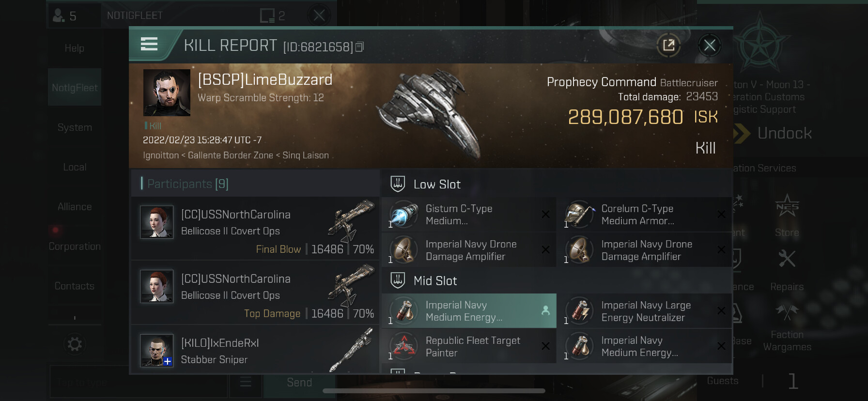Open the Stabber Sniper participant IxEndeRxI
Screen dimensions: 868x401
[x=255, y=351]
